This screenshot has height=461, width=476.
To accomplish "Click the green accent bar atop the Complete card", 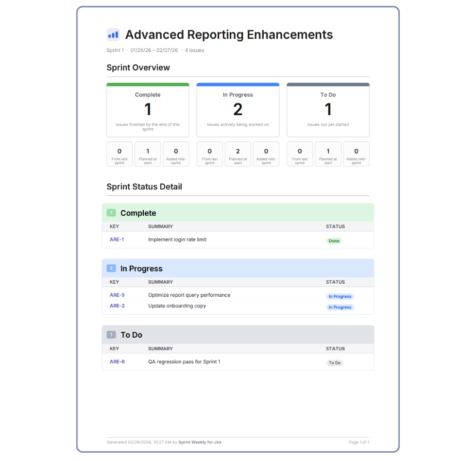I will tap(148, 84).
